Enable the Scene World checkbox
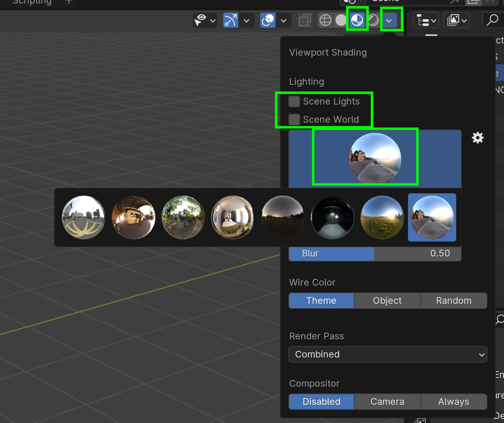This screenshot has width=504, height=423. 294,119
